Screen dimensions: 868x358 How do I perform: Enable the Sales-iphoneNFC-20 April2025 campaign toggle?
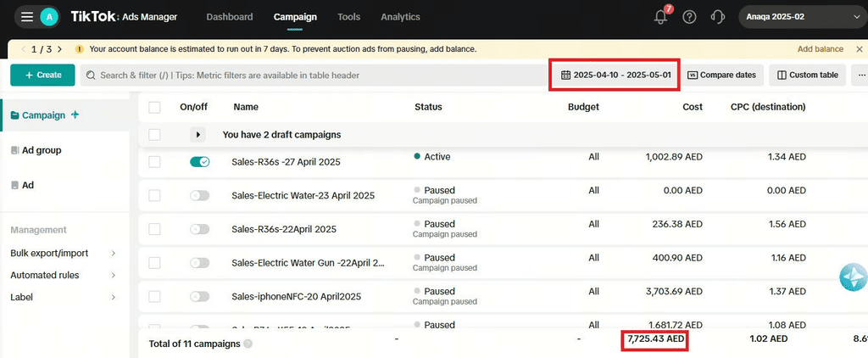(x=199, y=297)
